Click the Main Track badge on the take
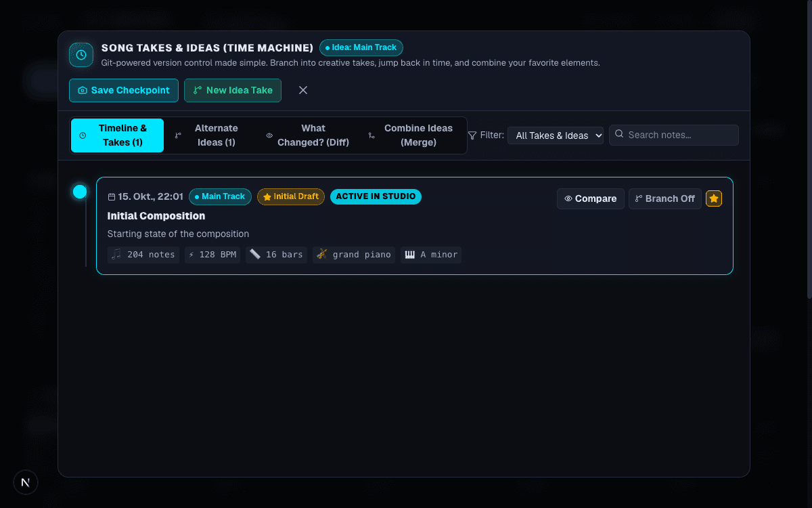 pyautogui.click(x=220, y=196)
